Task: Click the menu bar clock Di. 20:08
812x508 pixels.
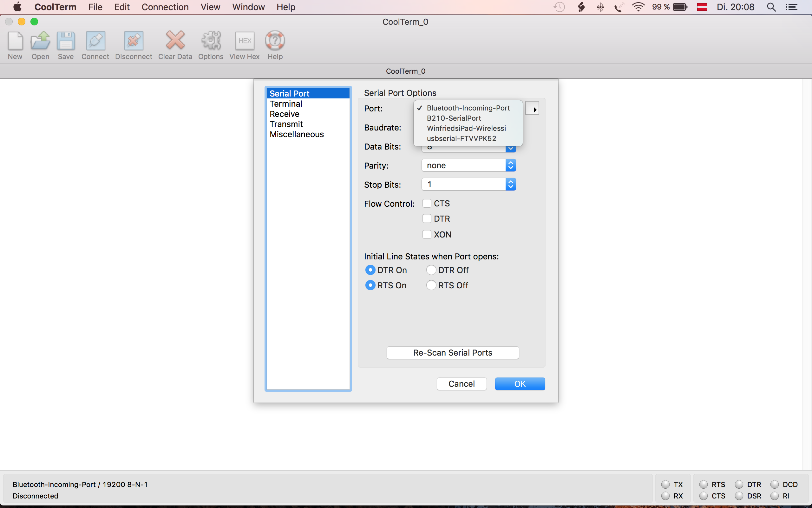Action: point(735,7)
